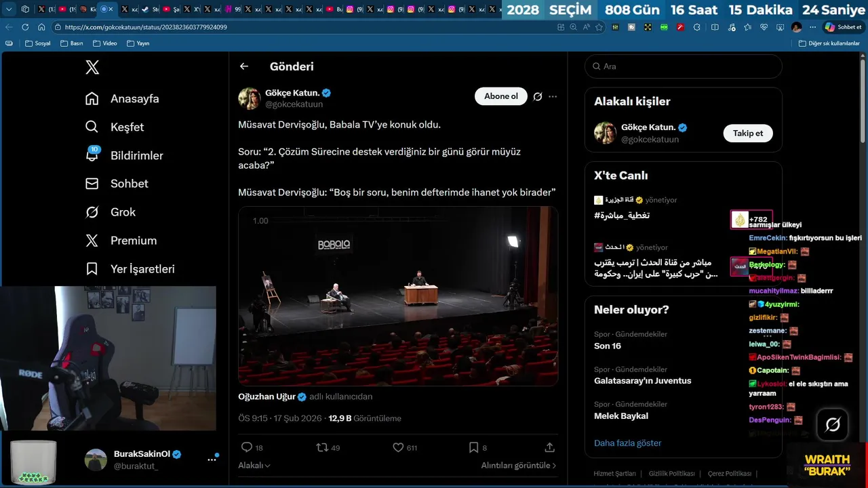
Task: Open Galatasaray'ın Juventus trending topic
Action: coord(643,381)
